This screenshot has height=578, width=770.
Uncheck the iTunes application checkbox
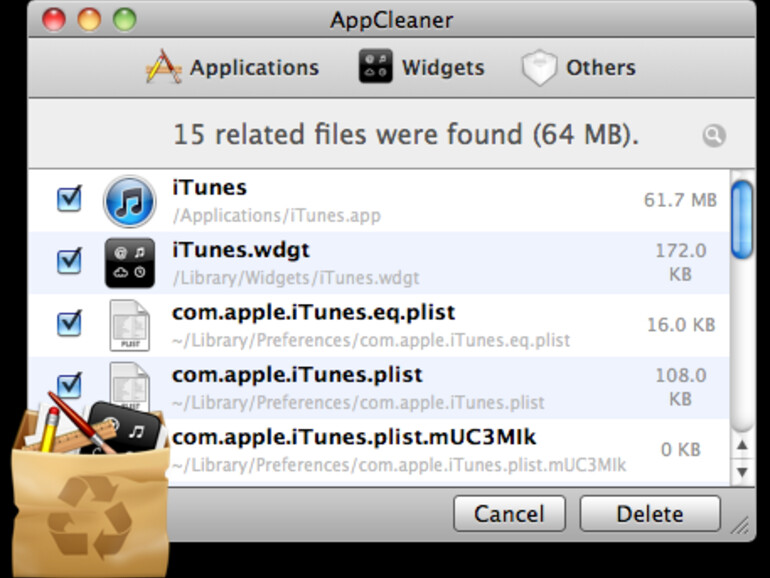coord(69,199)
